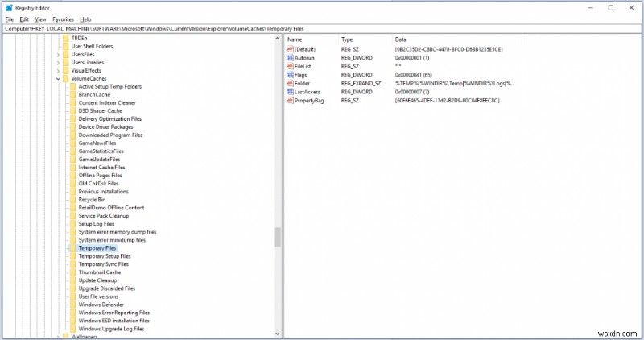This screenshot has height=340, width=644.
Task: Select the Offline Pages Files key
Action: [x=100, y=176]
